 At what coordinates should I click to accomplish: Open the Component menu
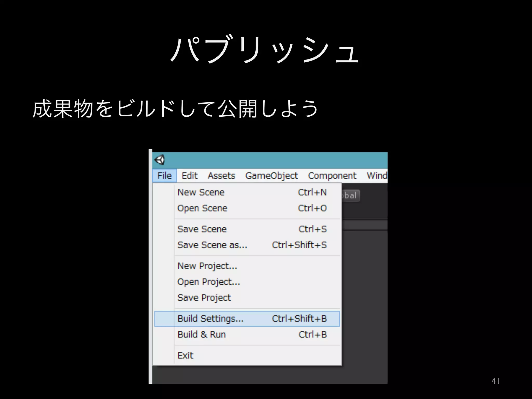(332, 176)
